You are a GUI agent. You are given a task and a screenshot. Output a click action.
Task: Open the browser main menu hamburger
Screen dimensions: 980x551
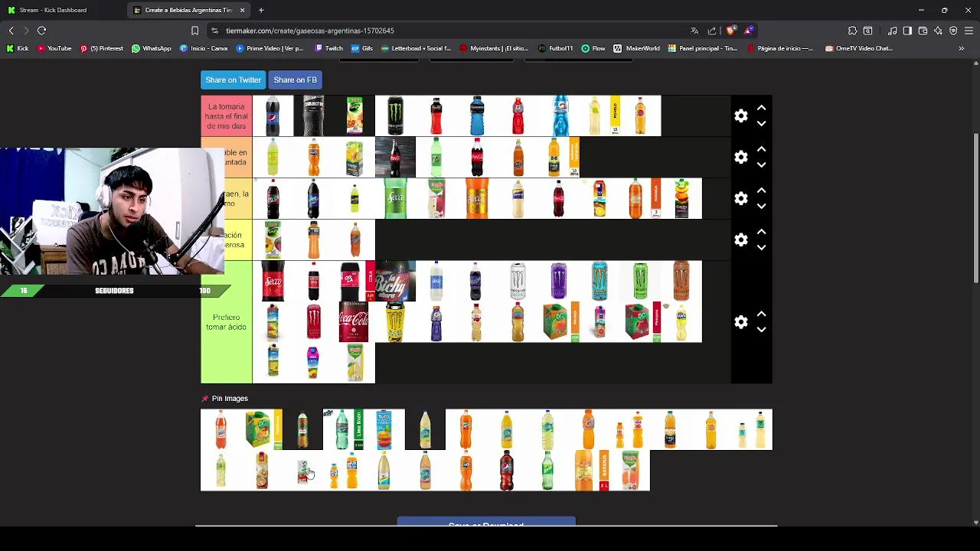pyautogui.click(x=969, y=31)
